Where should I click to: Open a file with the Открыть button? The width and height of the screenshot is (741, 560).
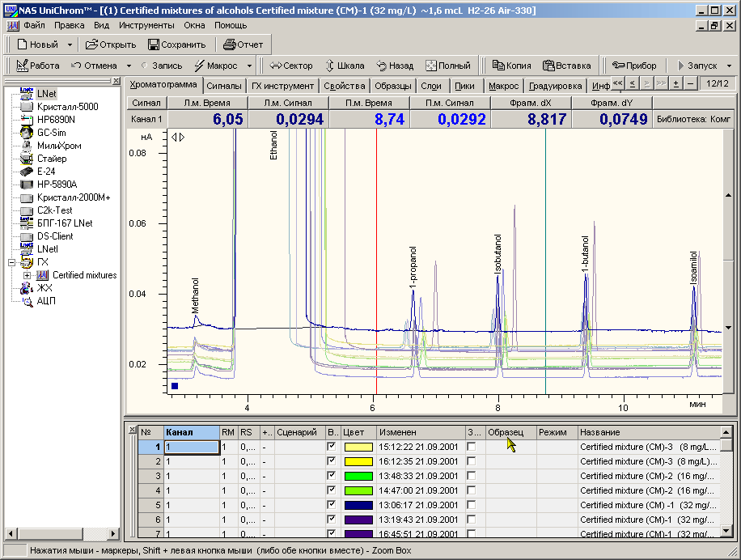pyautogui.click(x=111, y=45)
